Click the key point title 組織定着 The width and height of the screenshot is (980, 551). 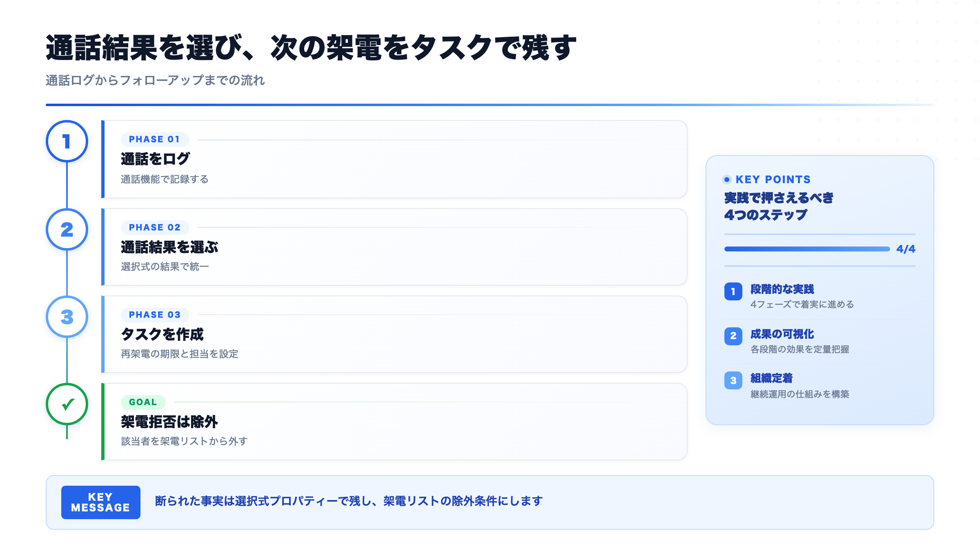click(771, 378)
